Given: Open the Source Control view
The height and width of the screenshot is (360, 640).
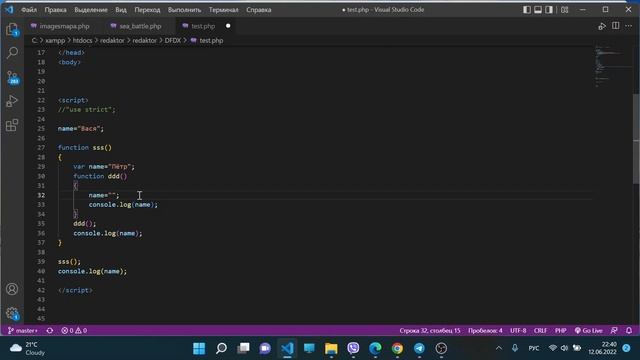Looking at the screenshot, I should click(12, 77).
